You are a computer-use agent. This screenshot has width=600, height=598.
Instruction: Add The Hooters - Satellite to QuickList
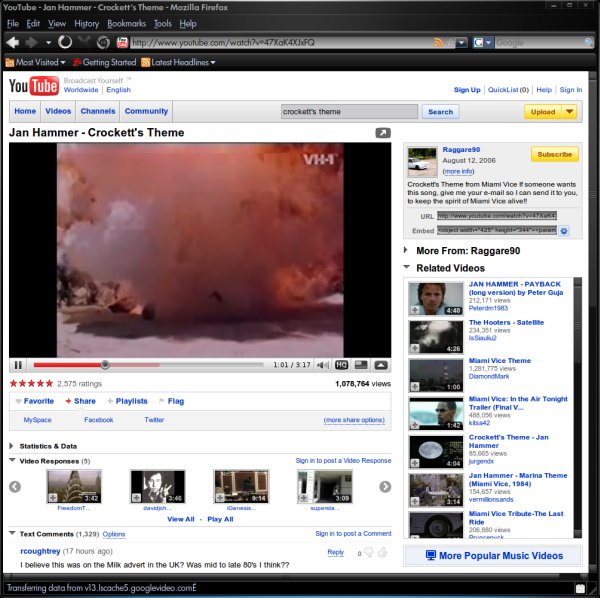(415, 348)
